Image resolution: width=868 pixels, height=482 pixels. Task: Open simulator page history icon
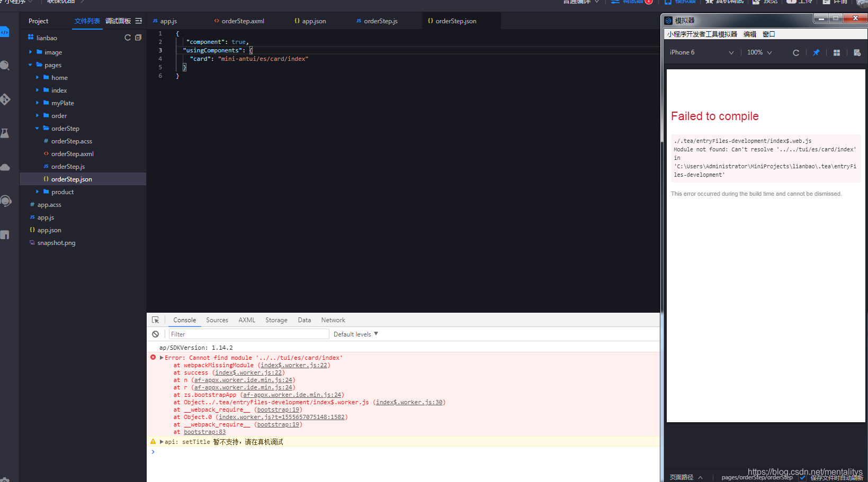857,52
